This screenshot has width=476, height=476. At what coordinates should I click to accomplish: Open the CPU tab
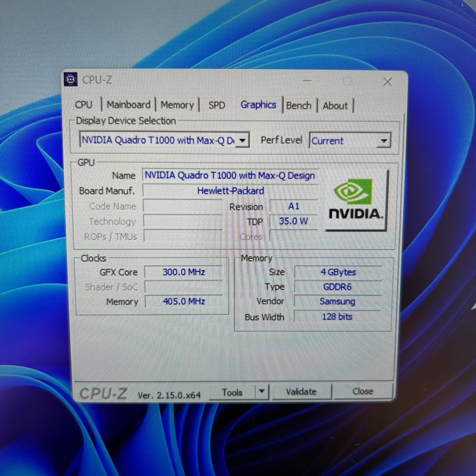[84, 105]
